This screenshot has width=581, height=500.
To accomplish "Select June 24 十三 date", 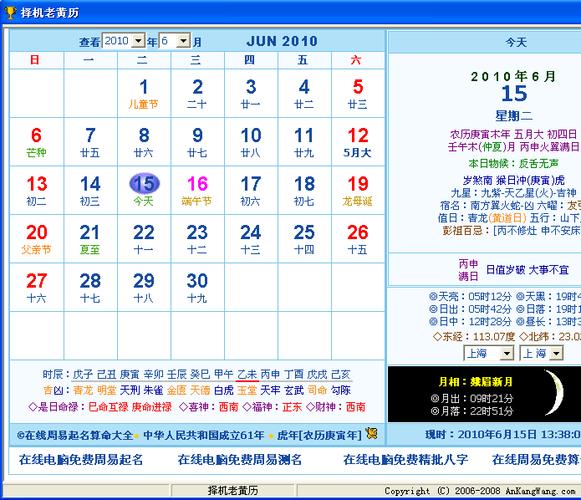I will 251,239.
